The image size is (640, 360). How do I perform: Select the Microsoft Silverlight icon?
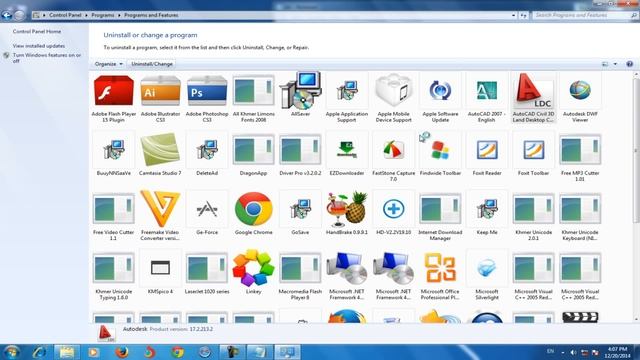487,268
